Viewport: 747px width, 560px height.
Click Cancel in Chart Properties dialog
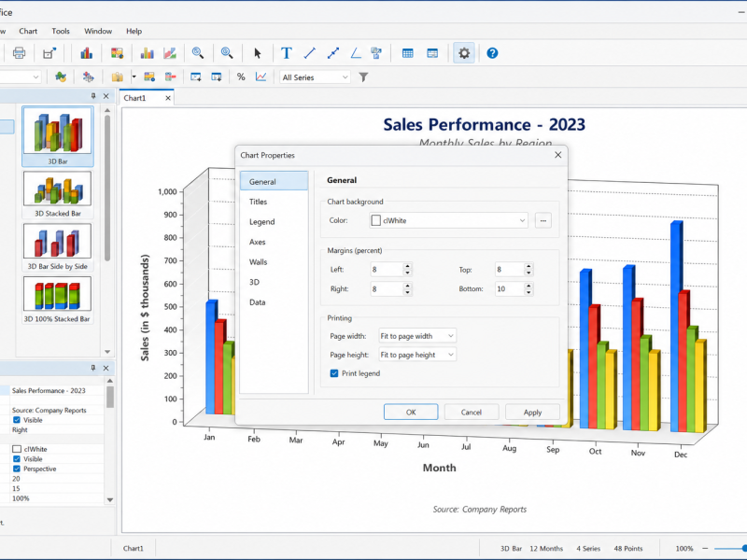click(472, 413)
